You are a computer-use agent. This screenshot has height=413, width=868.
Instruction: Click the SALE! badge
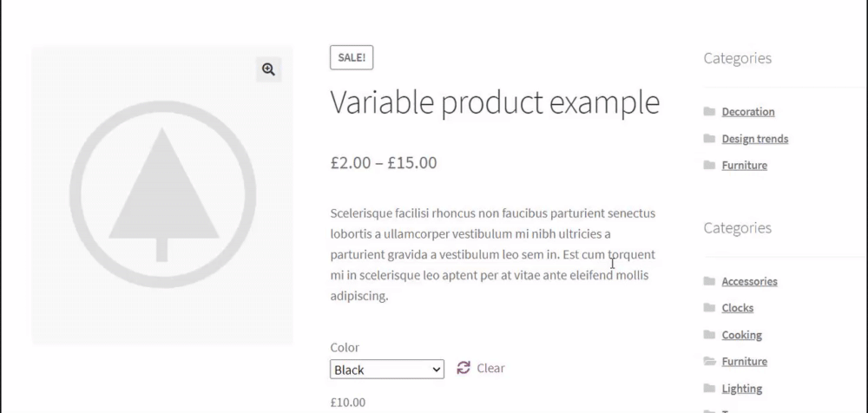click(x=352, y=57)
